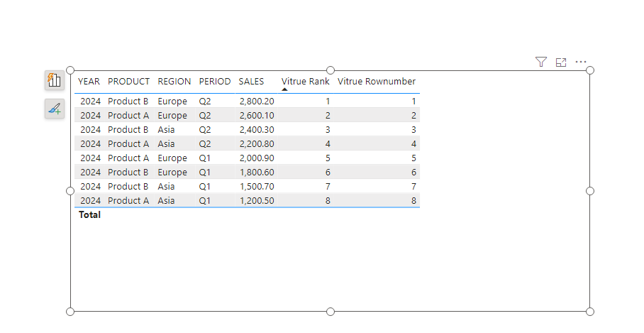The image size is (644, 333).
Task: Enter focus mode for the table visual
Action: coord(560,62)
